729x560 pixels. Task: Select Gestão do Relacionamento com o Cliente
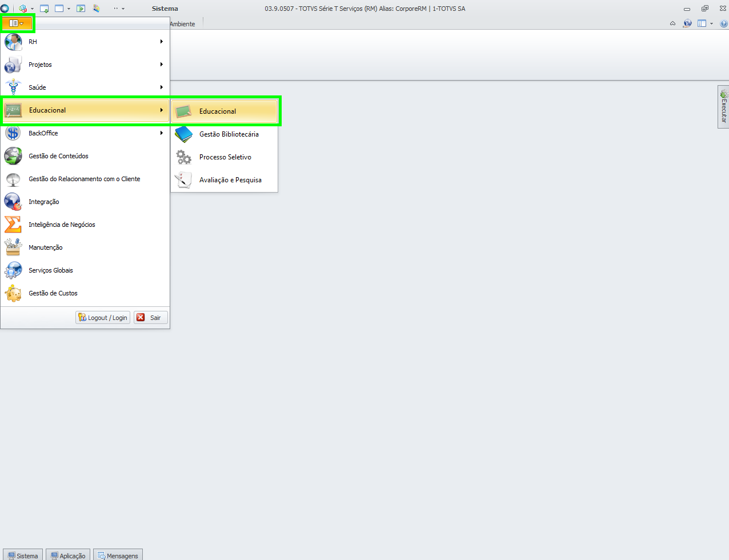(85, 179)
